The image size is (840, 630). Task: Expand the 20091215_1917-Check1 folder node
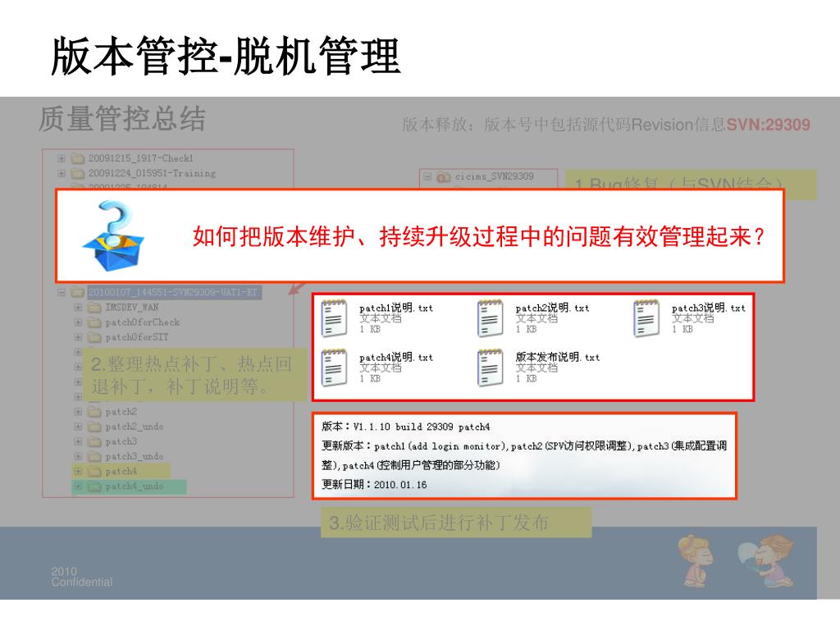[62, 158]
